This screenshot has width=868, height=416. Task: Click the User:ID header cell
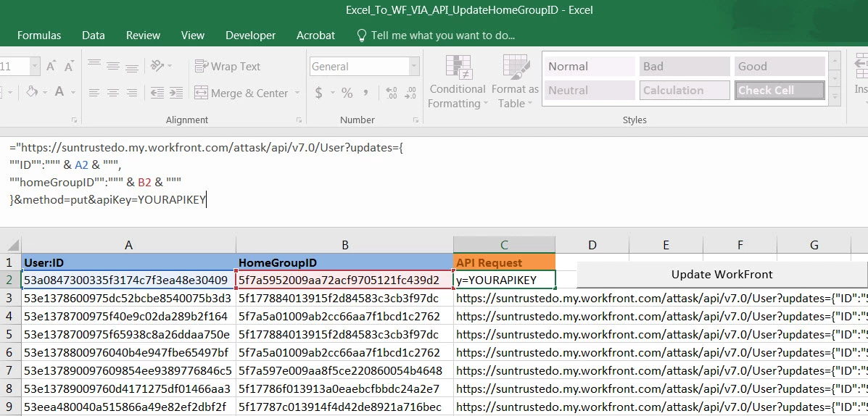coord(128,263)
